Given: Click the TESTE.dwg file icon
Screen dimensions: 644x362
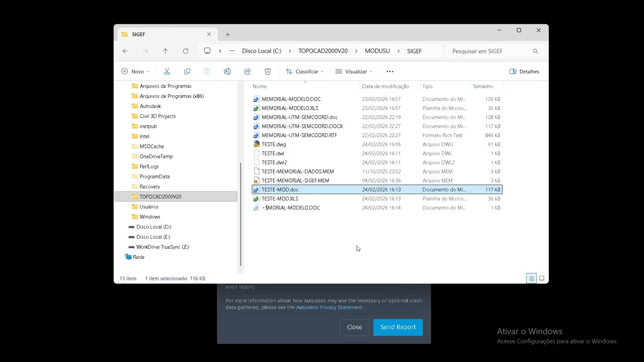Looking at the screenshot, I should pyautogui.click(x=257, y=144).
